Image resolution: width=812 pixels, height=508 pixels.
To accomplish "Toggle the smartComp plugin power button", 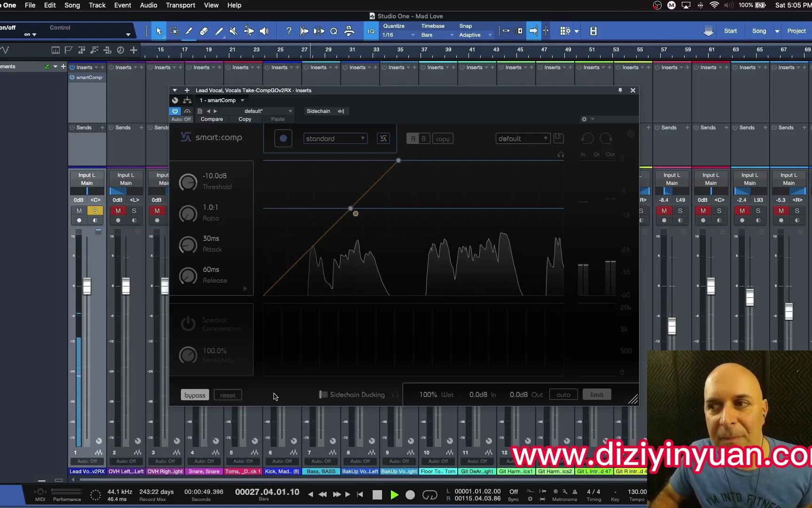I will (x=175, y=111).
